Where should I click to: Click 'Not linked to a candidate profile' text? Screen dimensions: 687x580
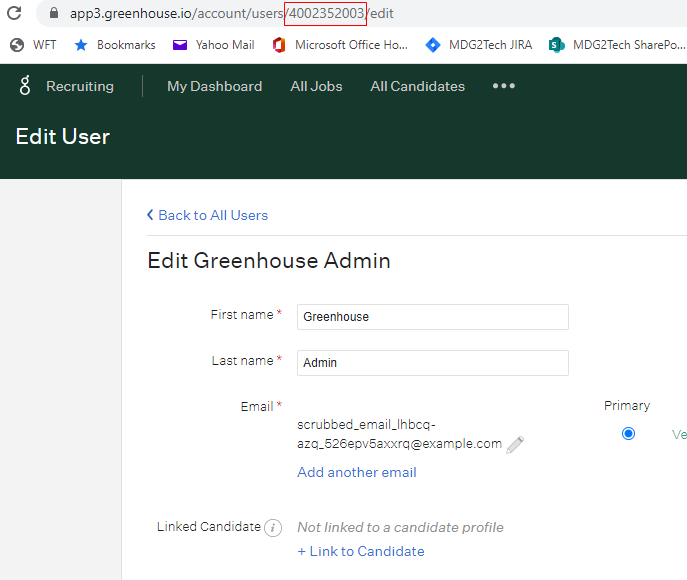coord(400,527)
